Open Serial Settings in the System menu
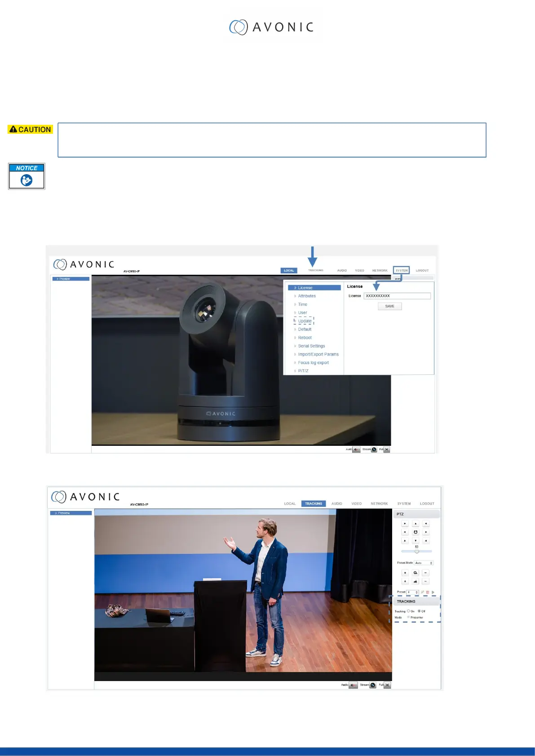Viewport: 535px width, 756px height. (x=311, y=346)
